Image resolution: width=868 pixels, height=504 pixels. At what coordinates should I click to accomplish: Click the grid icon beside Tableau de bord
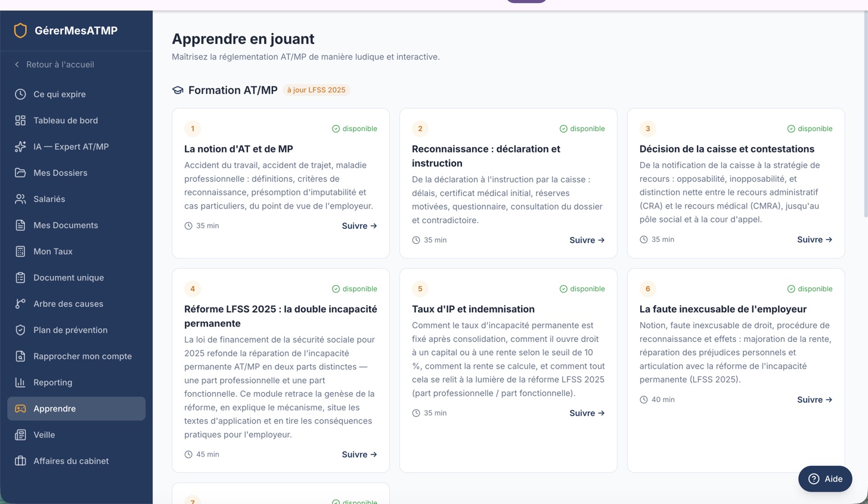(x=20, y=120)
